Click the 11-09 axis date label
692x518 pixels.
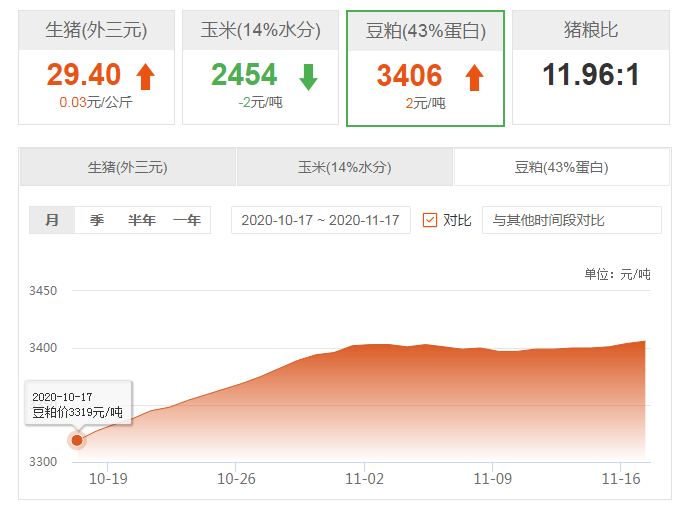[x=493, y=479]
